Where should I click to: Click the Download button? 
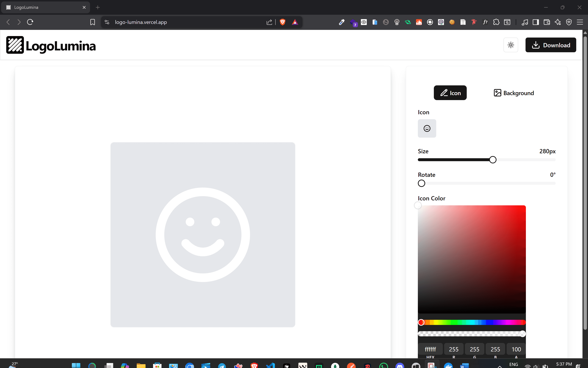pyautogui.click(x=551, y=45)
